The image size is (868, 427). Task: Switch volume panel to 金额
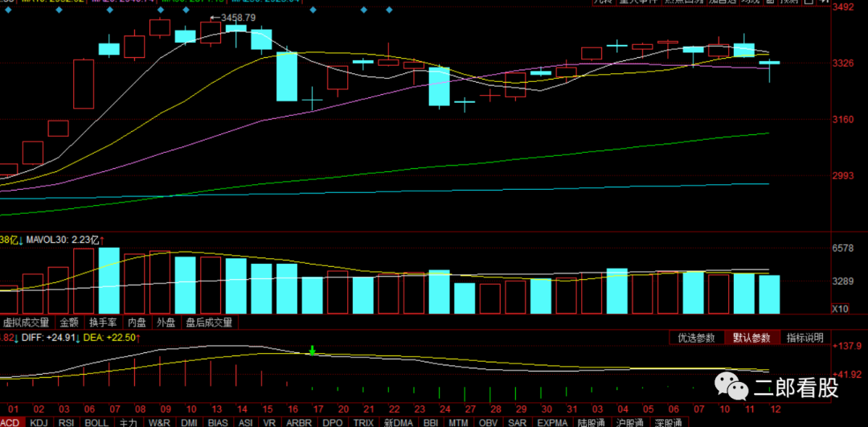[69, 322]
